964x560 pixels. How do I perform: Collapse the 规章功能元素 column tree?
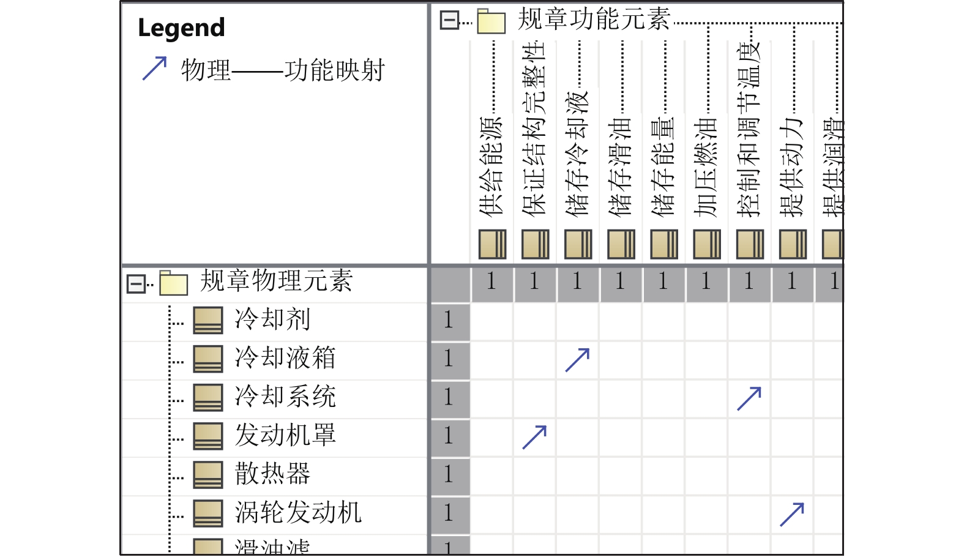[449, 21]
